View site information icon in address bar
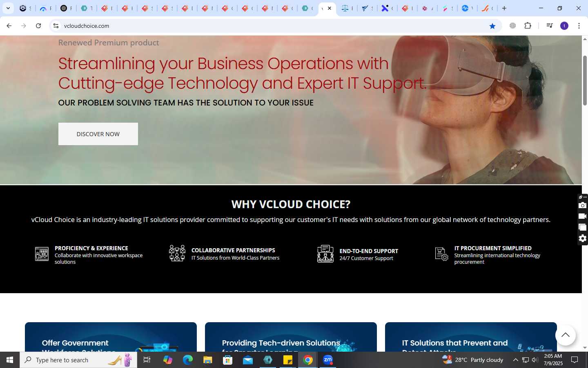 tap(56, 26)
